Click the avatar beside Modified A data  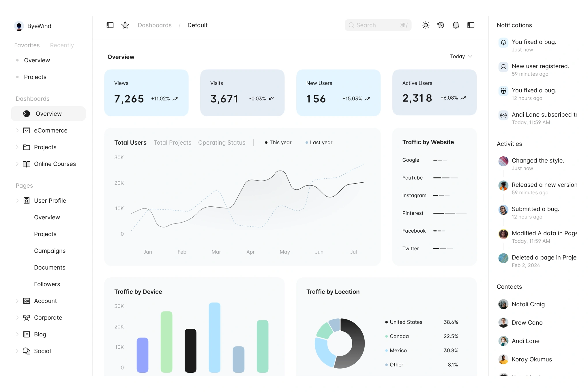coord(503,234)
